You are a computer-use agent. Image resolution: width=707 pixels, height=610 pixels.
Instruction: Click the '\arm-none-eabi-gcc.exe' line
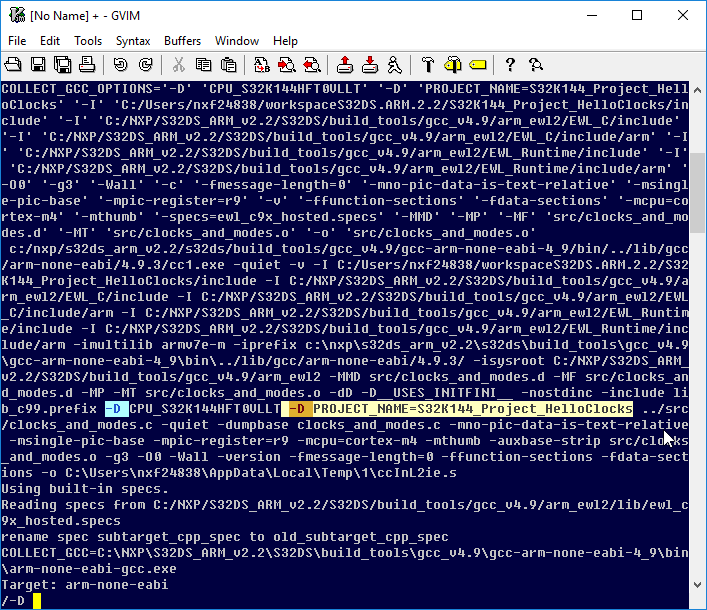pyautogui.click(x=89, y=569)
